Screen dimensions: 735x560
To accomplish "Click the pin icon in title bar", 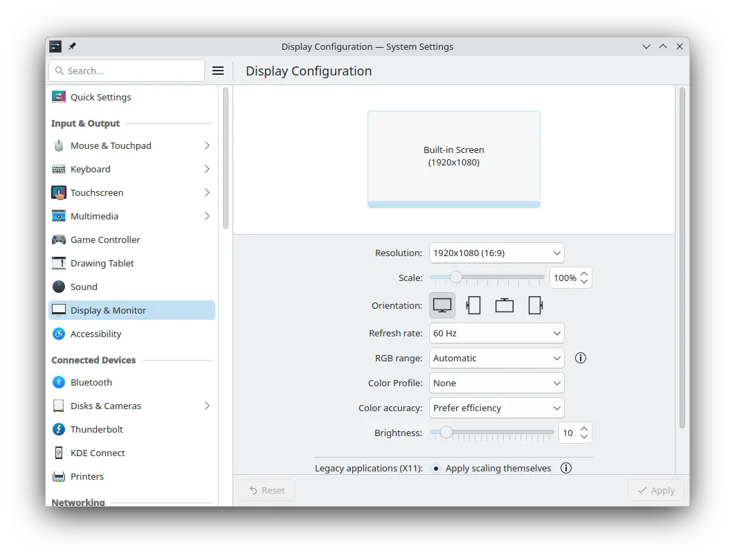I will (x=72, y=46).
